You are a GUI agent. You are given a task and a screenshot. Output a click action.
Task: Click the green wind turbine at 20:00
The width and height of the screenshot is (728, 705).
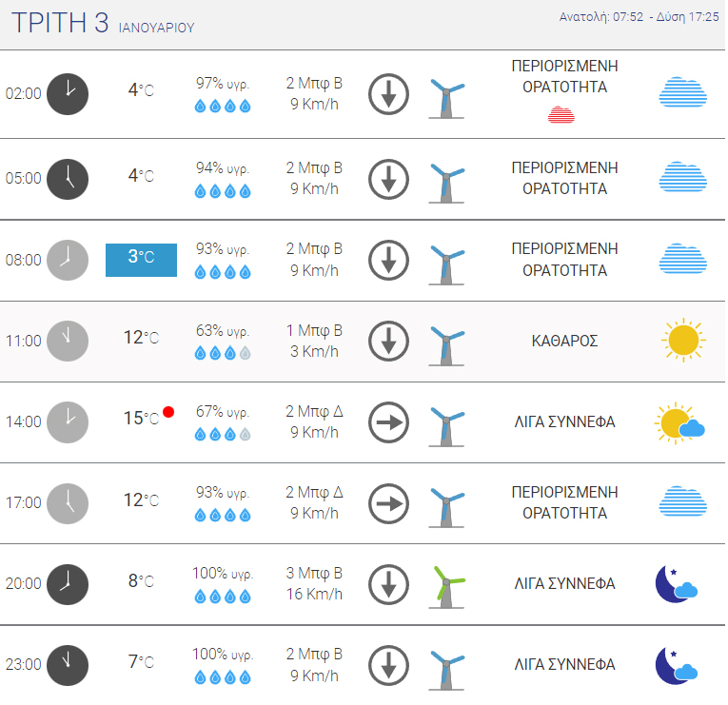point(446,585)
